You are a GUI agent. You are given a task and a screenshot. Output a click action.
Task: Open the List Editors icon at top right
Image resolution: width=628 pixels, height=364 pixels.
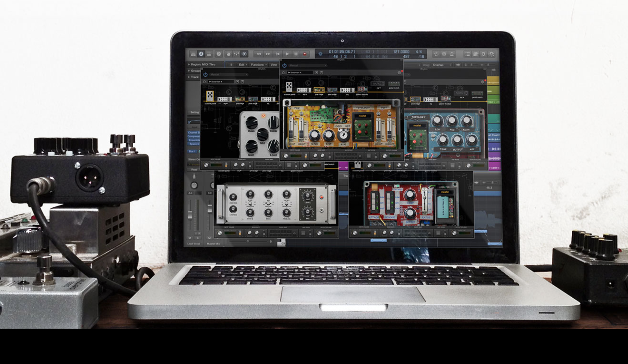[467, 54]
